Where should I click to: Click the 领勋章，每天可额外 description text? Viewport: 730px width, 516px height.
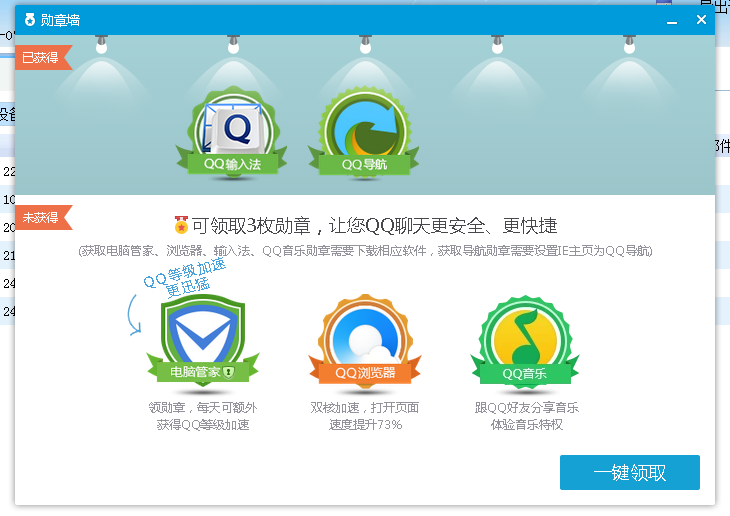202,407
